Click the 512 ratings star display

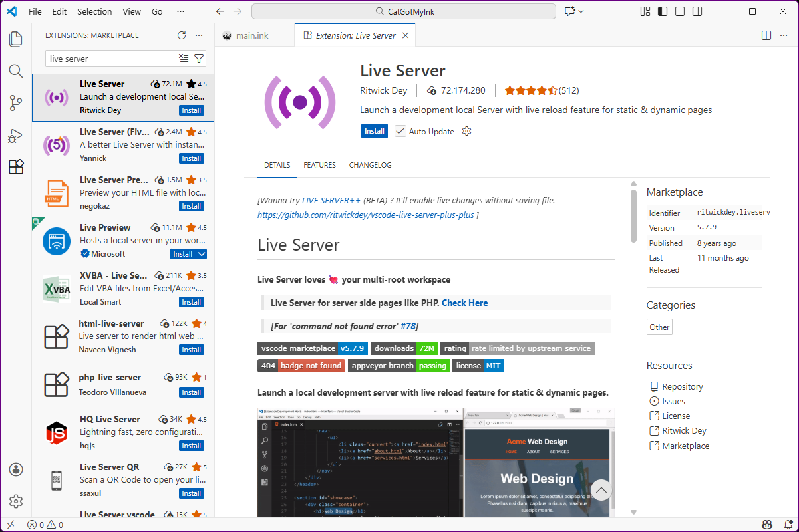[542, 90]
